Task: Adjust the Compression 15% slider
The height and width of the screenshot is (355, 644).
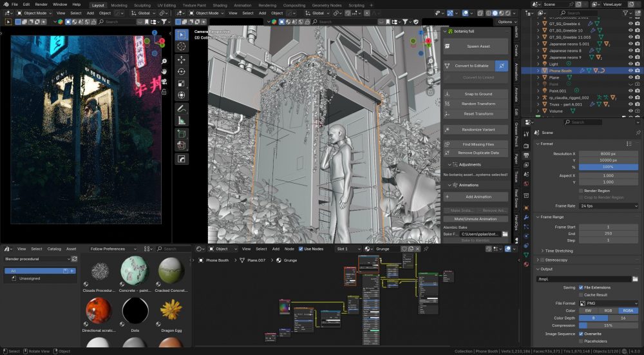Action: 609,325
